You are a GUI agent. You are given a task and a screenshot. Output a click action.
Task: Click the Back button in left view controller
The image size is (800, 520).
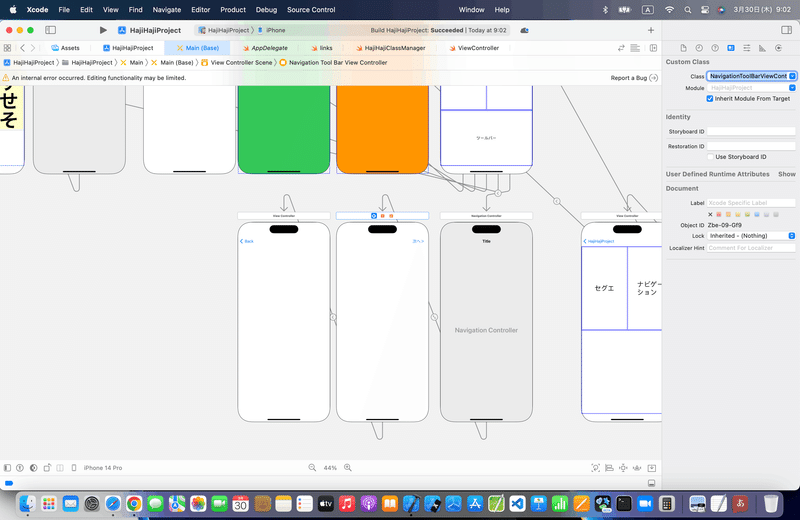click(x=247, y=241)
